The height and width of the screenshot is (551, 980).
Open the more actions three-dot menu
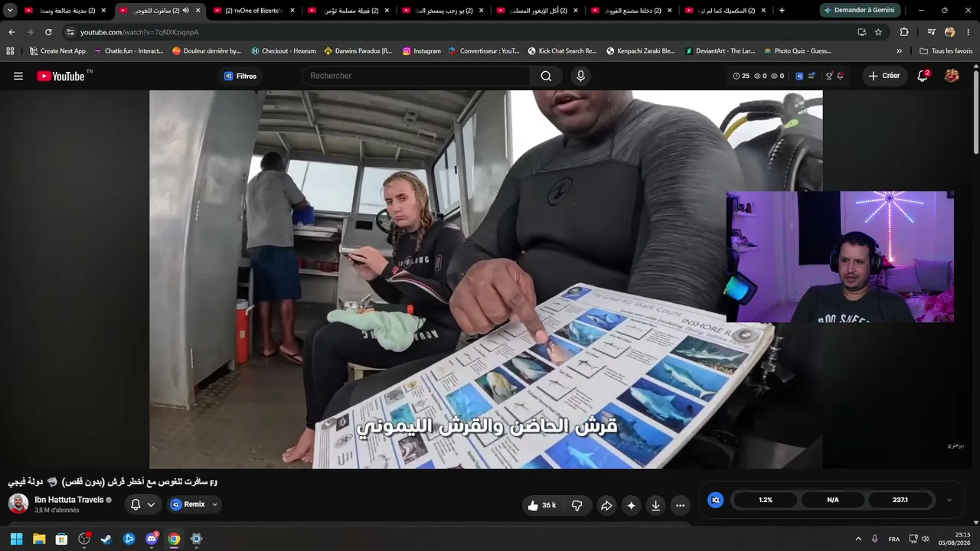click(x=680, y=505)
